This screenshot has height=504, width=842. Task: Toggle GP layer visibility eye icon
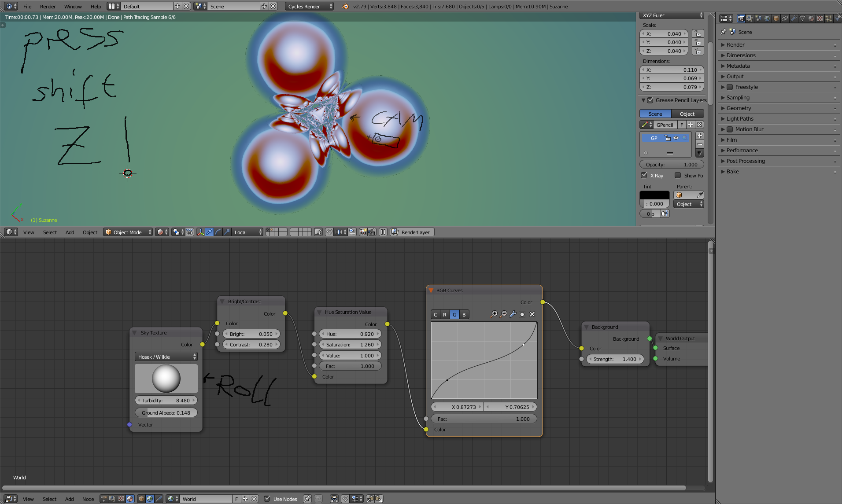[x=676, y=138]
